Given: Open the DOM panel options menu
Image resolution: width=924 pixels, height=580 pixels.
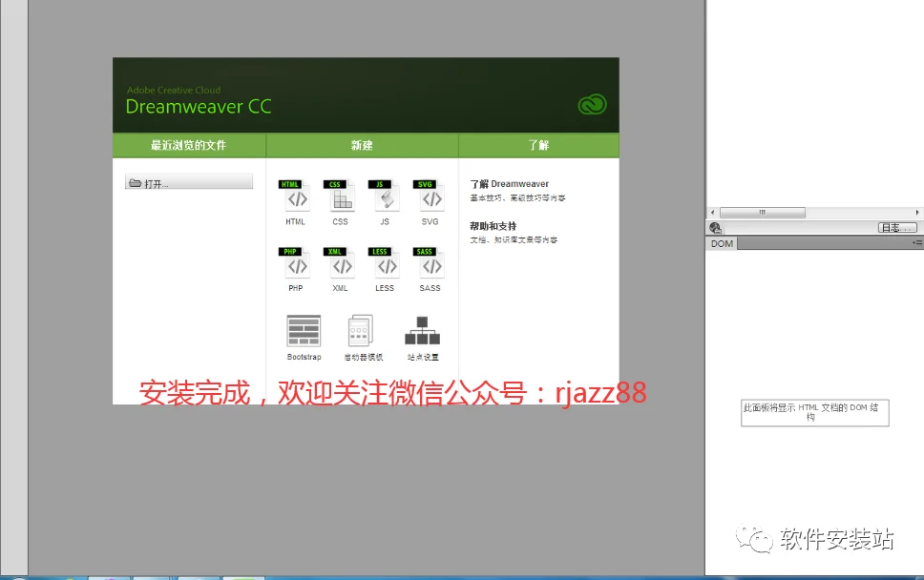Looking at the screenshot, I should pos(917,242).
